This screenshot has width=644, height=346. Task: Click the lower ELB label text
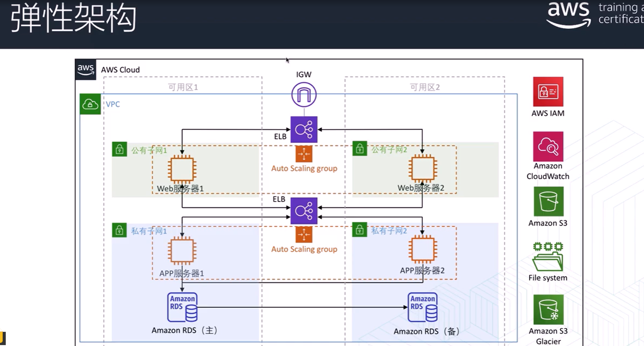coord(279,199)
